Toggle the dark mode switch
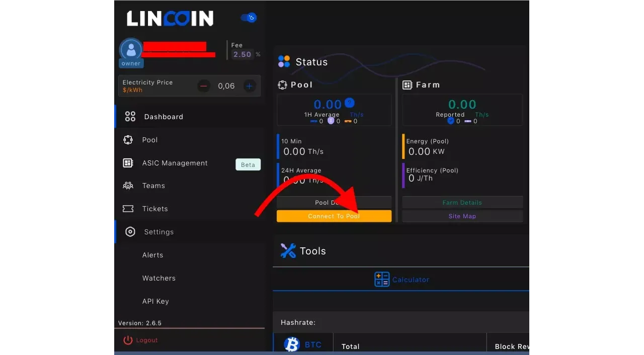Viewport: 644px width, 355px height. click(249, 18)
